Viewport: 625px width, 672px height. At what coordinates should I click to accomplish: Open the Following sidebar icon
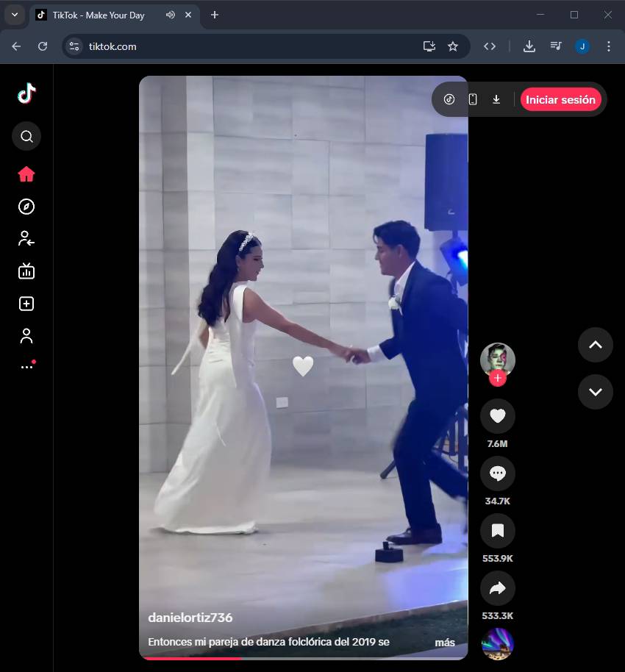tap(26, 238)
